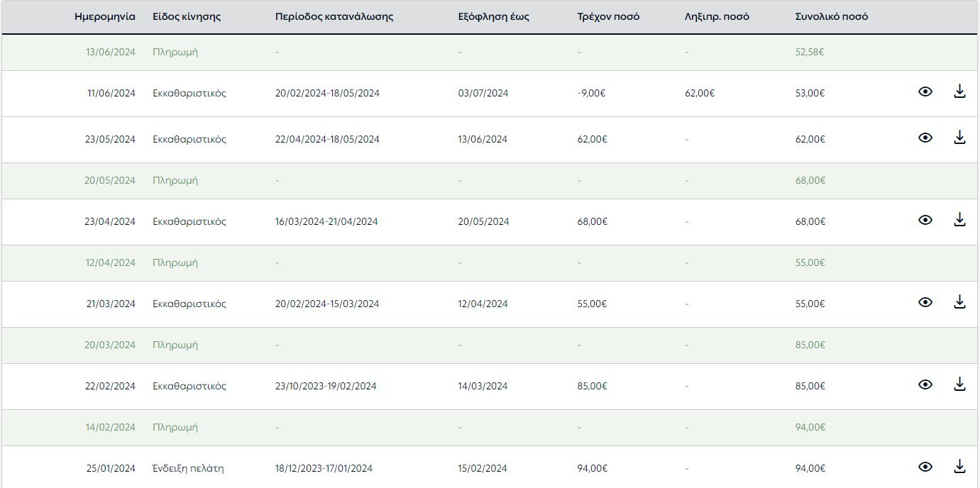This screenshot has height=488, width=980.
Task: Download the bill dated 23/05/2024
Action: 959,138
